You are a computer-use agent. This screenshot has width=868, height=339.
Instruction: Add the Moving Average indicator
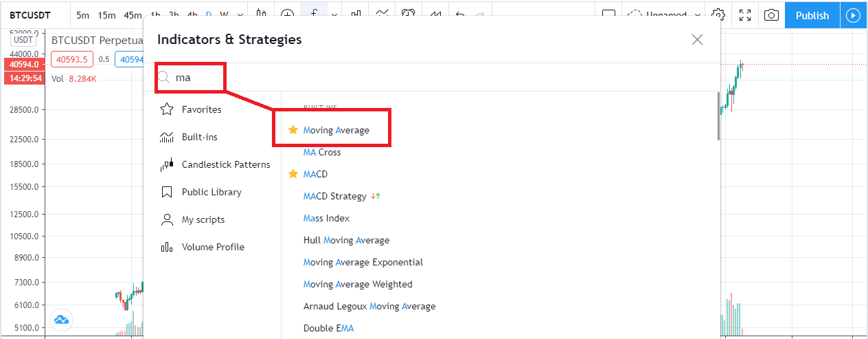tap(336, 130)
